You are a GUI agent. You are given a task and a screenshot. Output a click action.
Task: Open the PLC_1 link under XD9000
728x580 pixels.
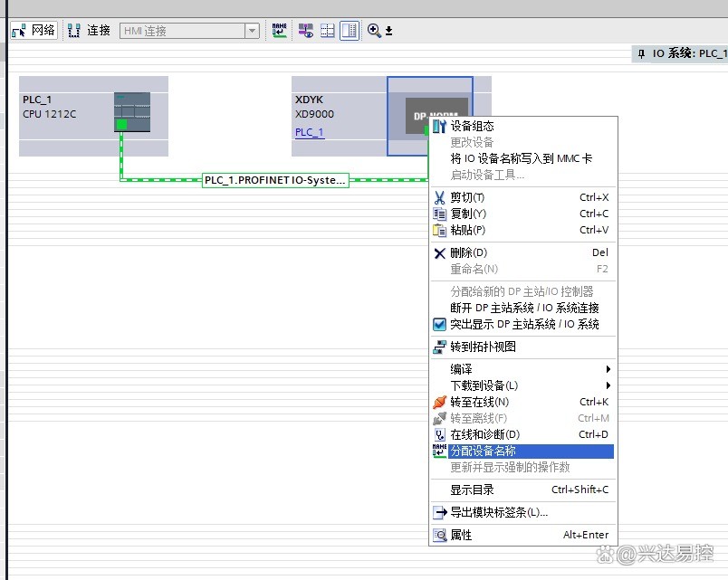309,132
